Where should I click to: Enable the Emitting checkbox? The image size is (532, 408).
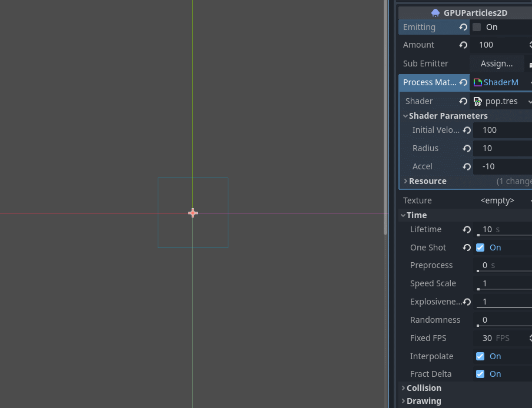coord(477,26)
